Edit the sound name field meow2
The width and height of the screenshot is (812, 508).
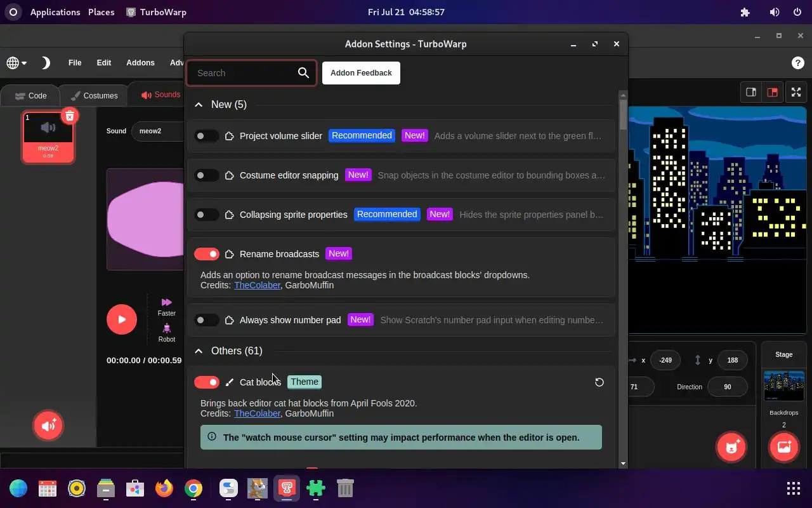pos(159,131)
